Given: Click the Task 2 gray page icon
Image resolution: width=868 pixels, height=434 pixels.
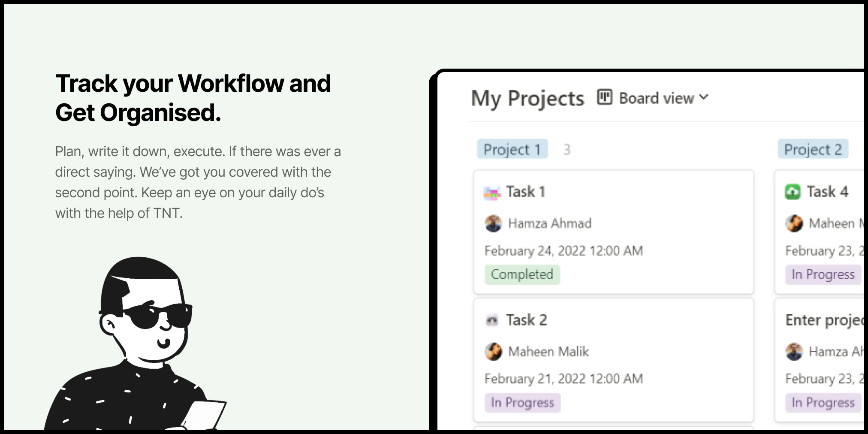Looking at the screenshot, I should pyautogui.click(x=492, y=320).
